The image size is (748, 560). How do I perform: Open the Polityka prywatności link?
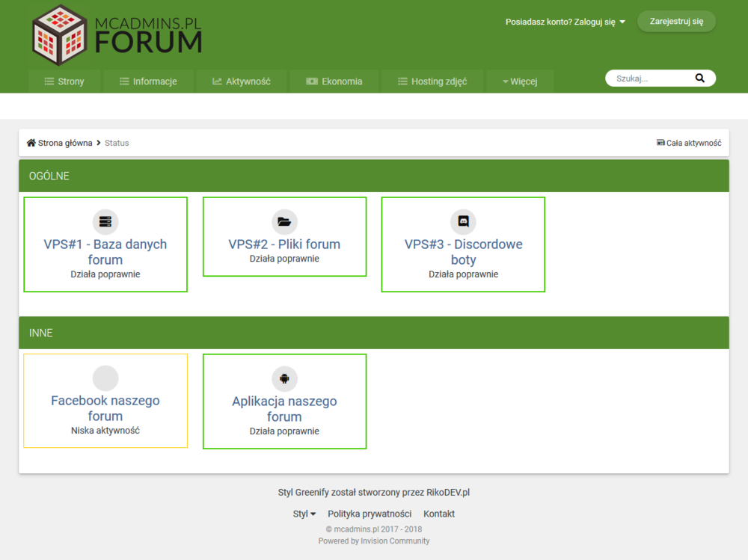pos(370,514)
